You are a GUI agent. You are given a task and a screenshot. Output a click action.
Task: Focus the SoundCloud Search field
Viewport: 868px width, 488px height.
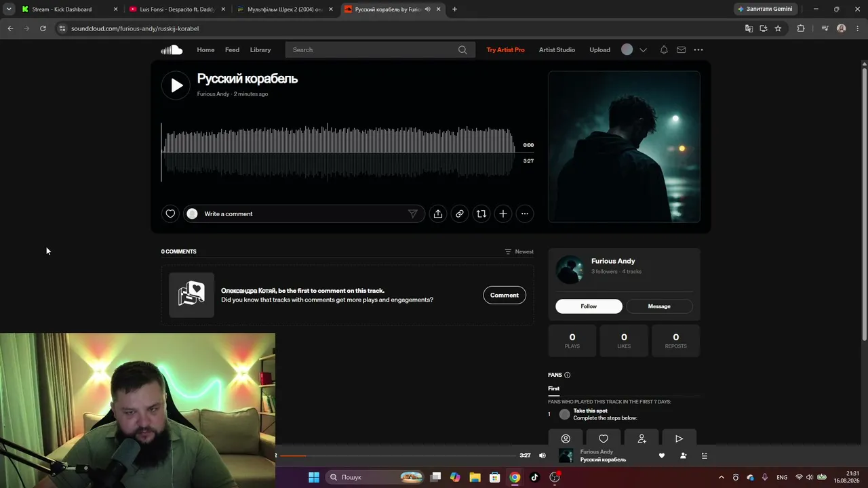coord(380,49)
